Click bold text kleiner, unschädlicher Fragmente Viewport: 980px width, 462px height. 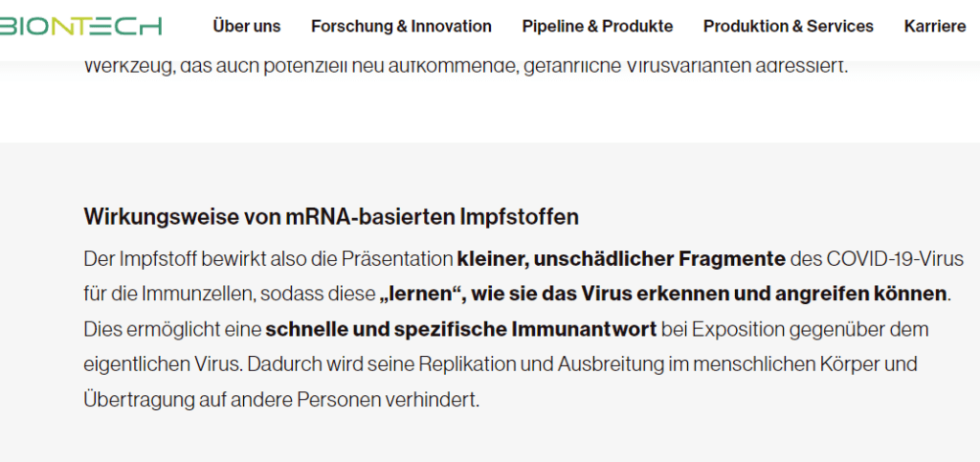click(621, 258)
